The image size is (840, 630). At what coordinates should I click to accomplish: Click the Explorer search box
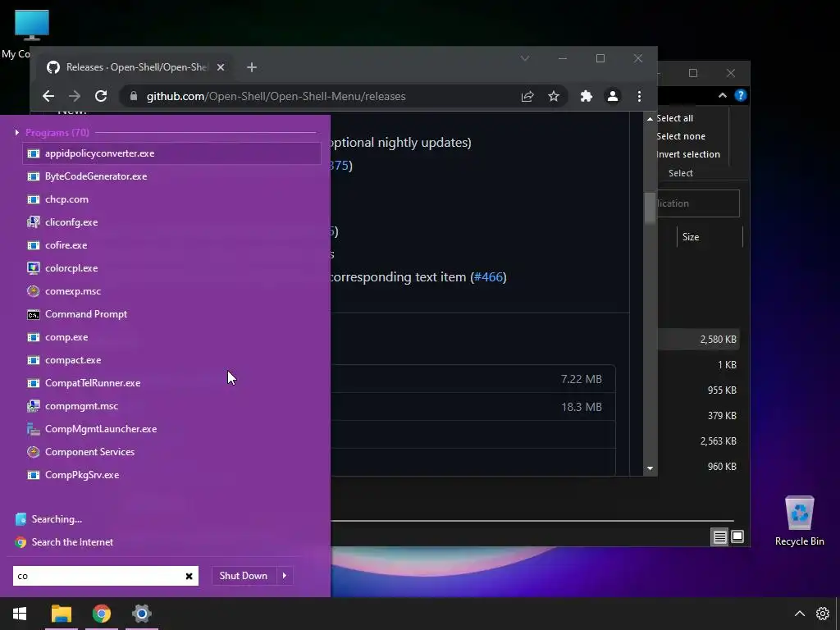(698, 203)
